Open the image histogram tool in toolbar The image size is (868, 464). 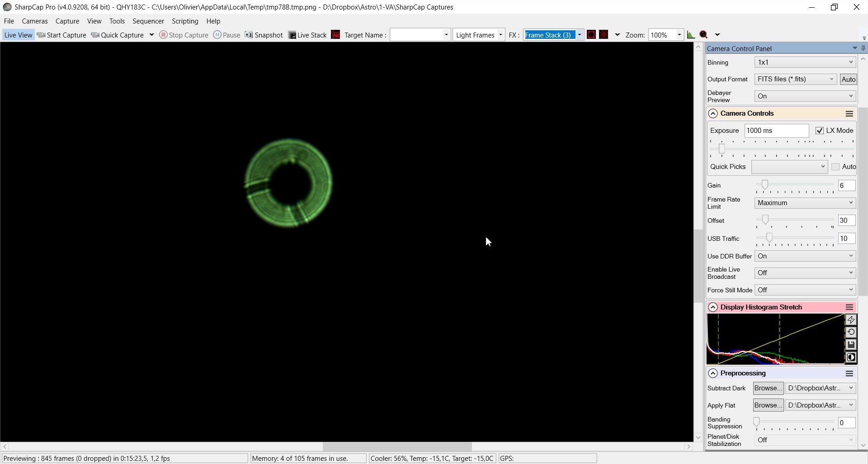point(691,35)
